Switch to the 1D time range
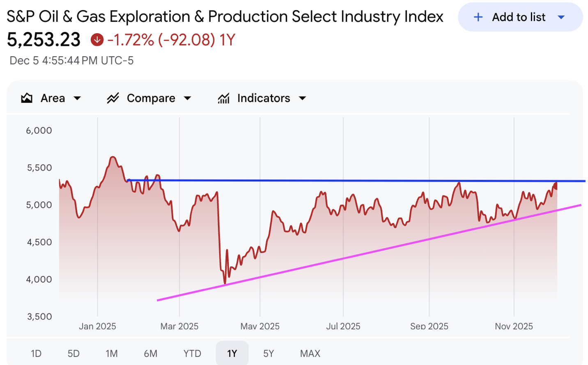 (x=36, y=353)
